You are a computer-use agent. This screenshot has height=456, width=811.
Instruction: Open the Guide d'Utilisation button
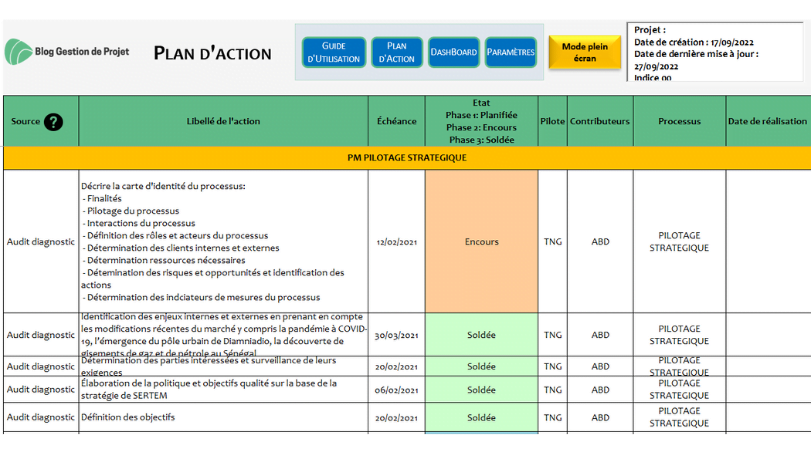(x=334, y=52)
